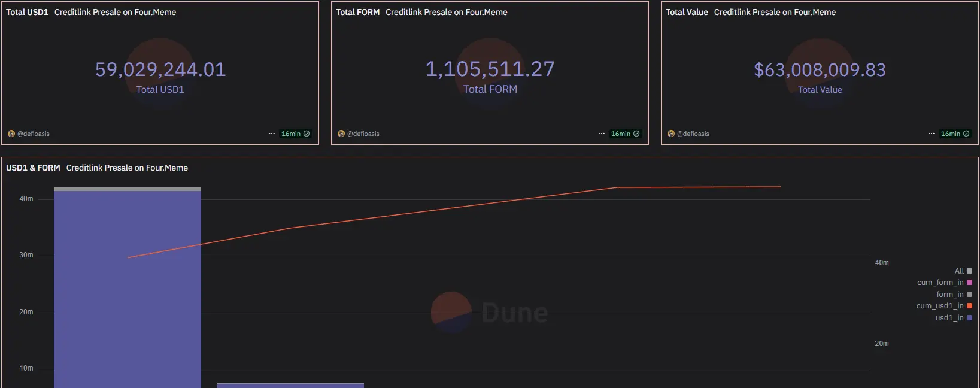
Task: Toggle cum_usd1_in series in legend
Action: 944,305
